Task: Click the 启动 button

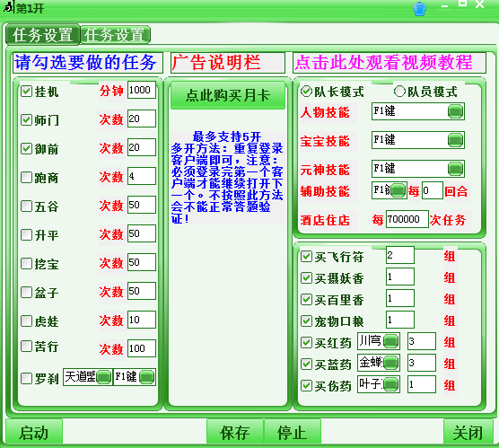Action: (x=34, y=433)
